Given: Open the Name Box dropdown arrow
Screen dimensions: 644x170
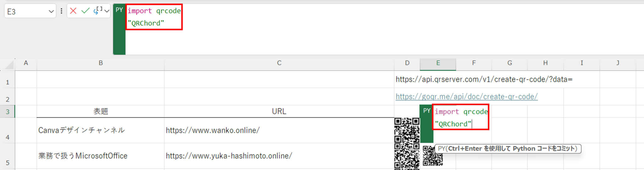Looking at the screenshot, I should (x=51, y=12).
